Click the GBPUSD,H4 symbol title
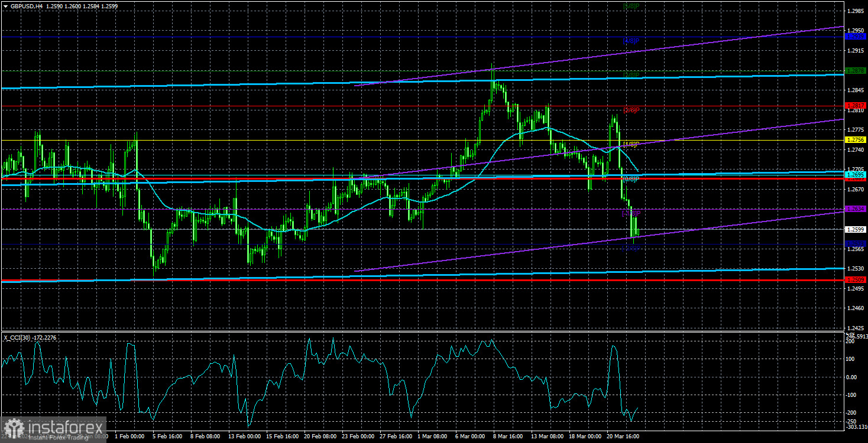The width and height of the screenshot is (868, 443). (27, 5)
